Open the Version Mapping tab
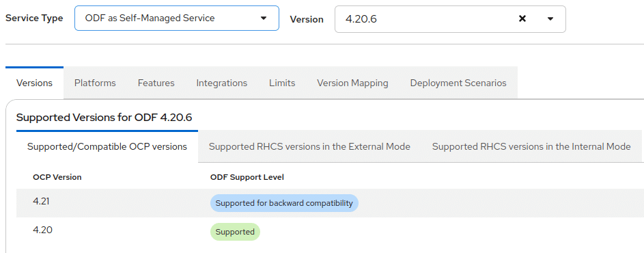Image resolution: width=644 pixels, height=253 pixels. 352,83
